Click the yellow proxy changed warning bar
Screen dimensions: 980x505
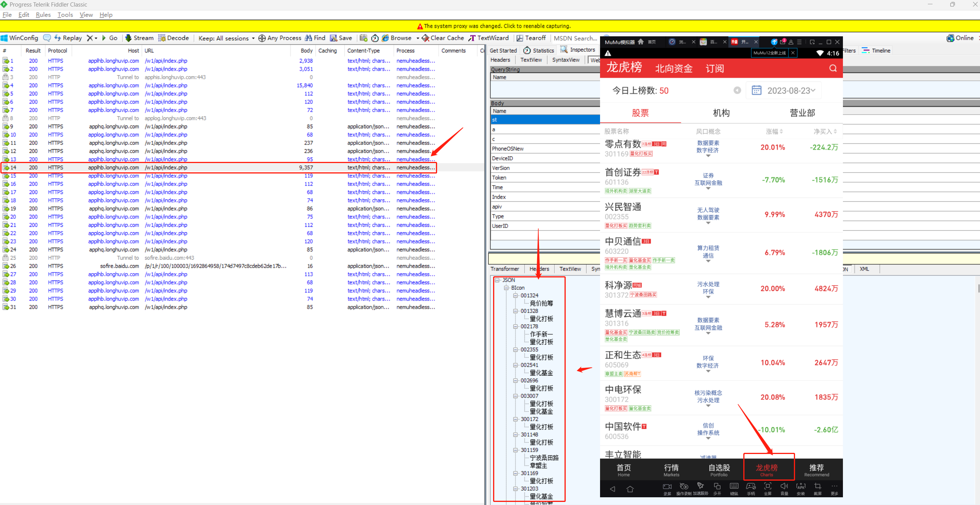coord(490,26)
